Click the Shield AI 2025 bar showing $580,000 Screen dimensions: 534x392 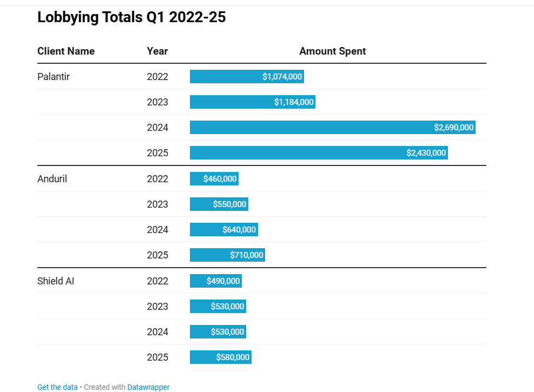pos(220,357)
